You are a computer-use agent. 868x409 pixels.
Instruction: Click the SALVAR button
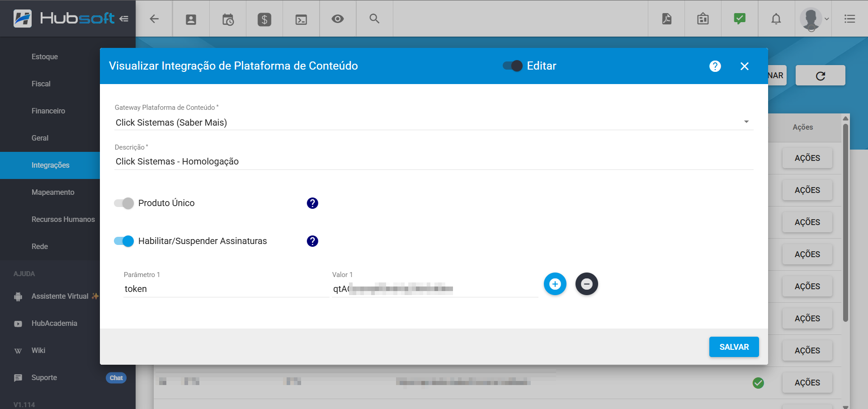tap(734, 347)
